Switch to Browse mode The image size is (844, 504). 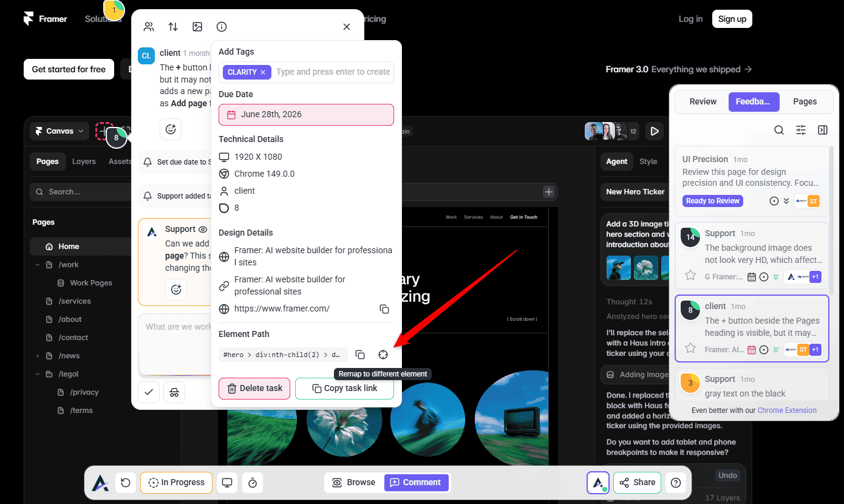[354, 483]
